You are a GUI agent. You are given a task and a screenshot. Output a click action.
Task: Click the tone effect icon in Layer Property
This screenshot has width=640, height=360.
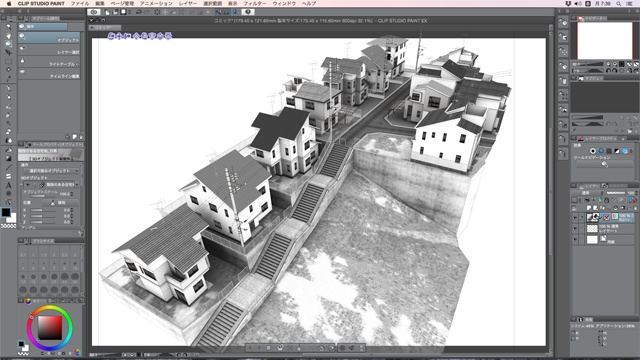coord(601,151)
